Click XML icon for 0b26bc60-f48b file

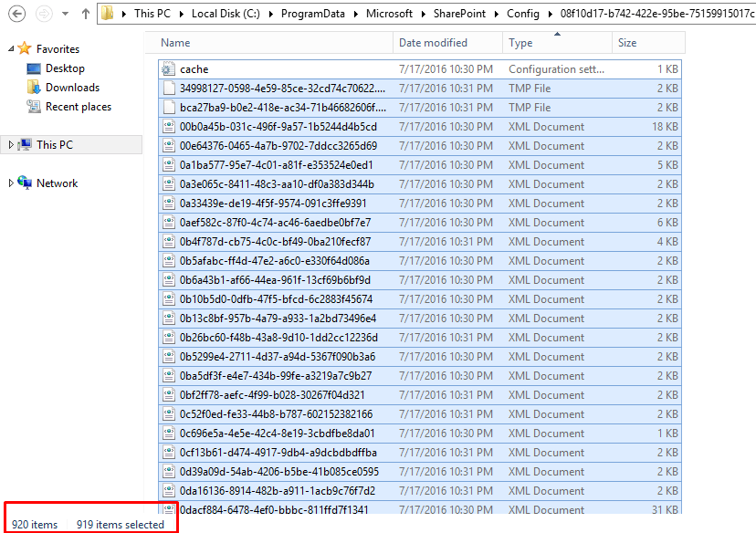click(x=168, y=338)
